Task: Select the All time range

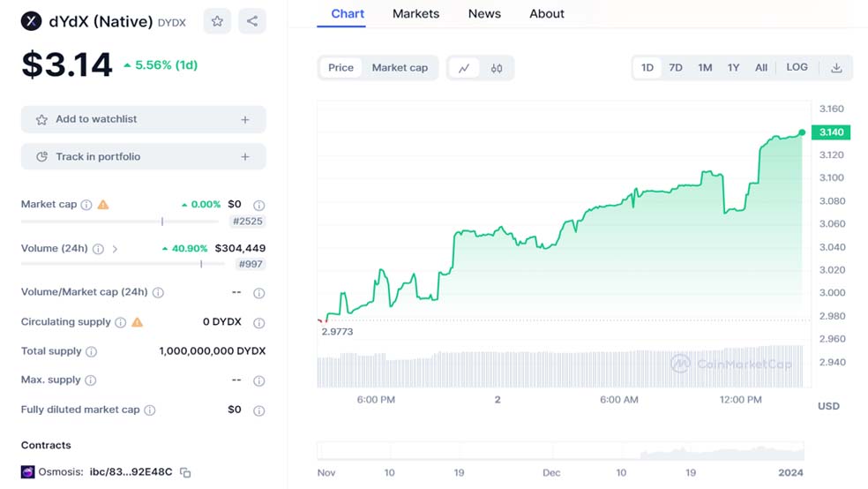Action: 761,68
